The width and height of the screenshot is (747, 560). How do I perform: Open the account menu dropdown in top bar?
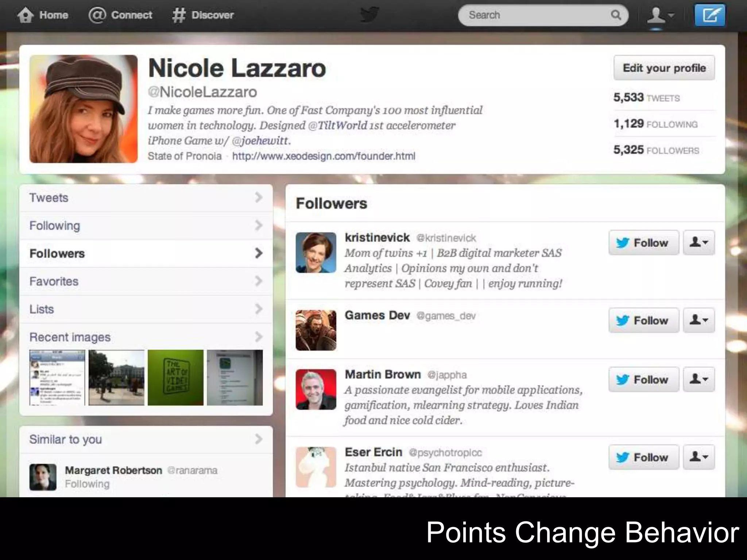[x=660, y=15]
